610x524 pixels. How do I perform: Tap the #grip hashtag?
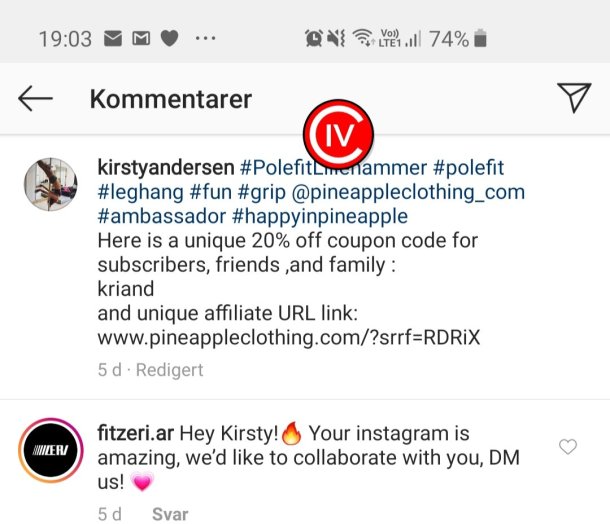pyautogui.click(x=261, y=192)
